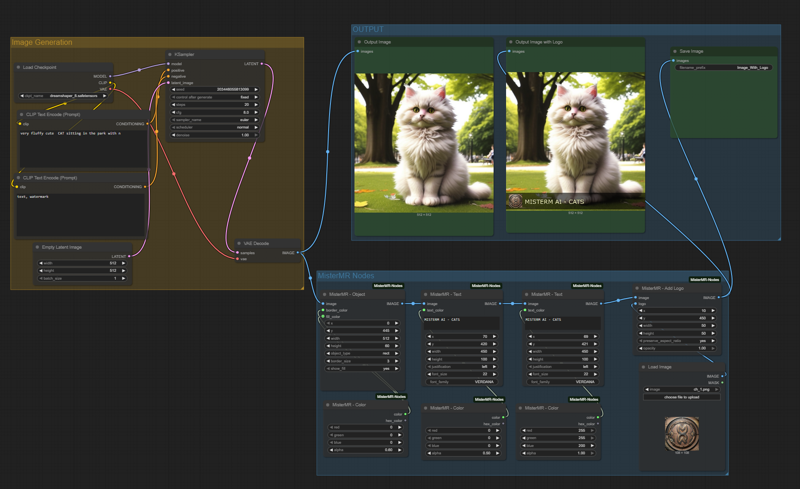Image resolution: width=800 pixels, height=489 pixels.
Task: Open justification dropdown in Text node with x 70
Action: point(461,366)
